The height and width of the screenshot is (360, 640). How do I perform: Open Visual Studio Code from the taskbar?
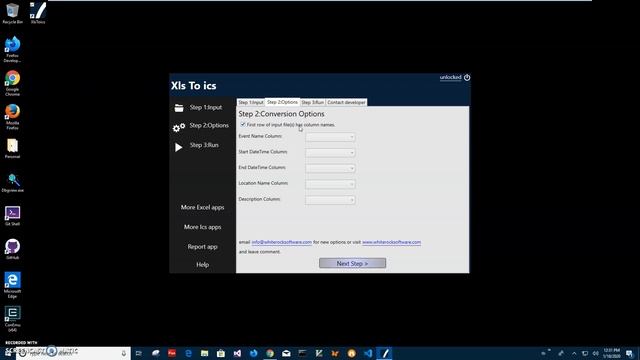(368, 353)
